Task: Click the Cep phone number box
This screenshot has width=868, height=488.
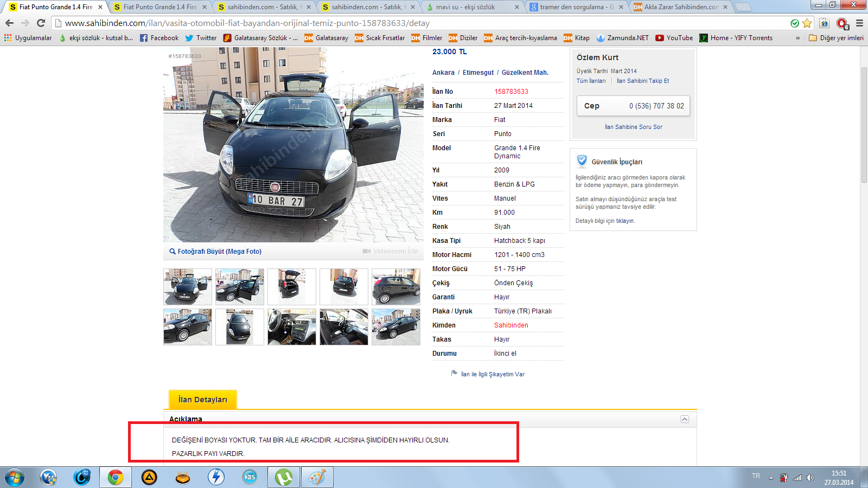Action: pos(633,106)
